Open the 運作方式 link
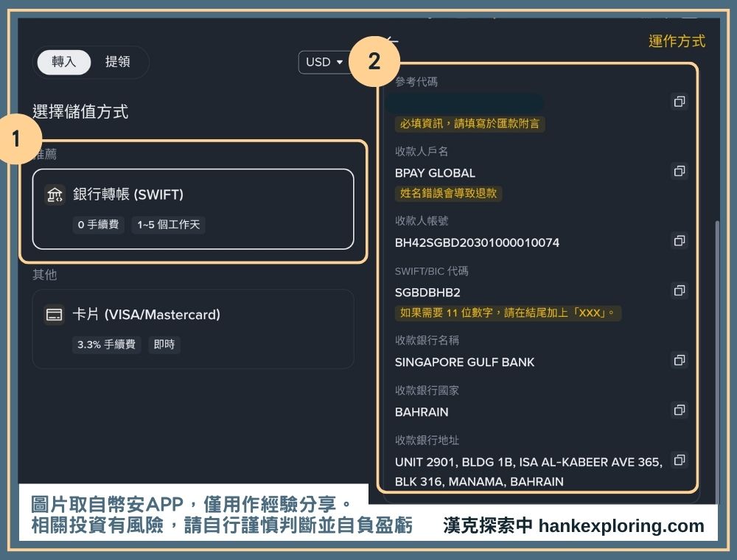This screenshot has height=560, width=737. click(675, 42)
